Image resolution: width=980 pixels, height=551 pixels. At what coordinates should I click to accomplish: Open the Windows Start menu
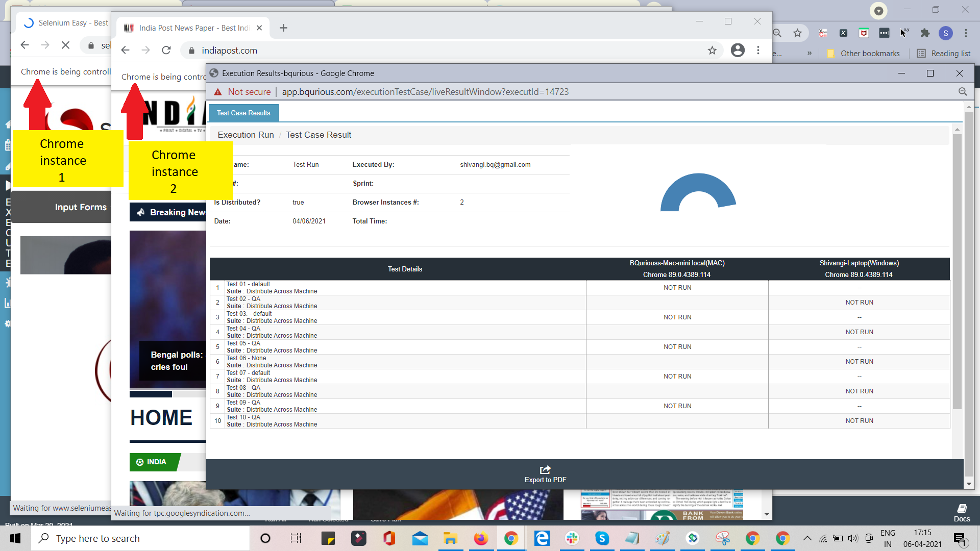(15, 538)
